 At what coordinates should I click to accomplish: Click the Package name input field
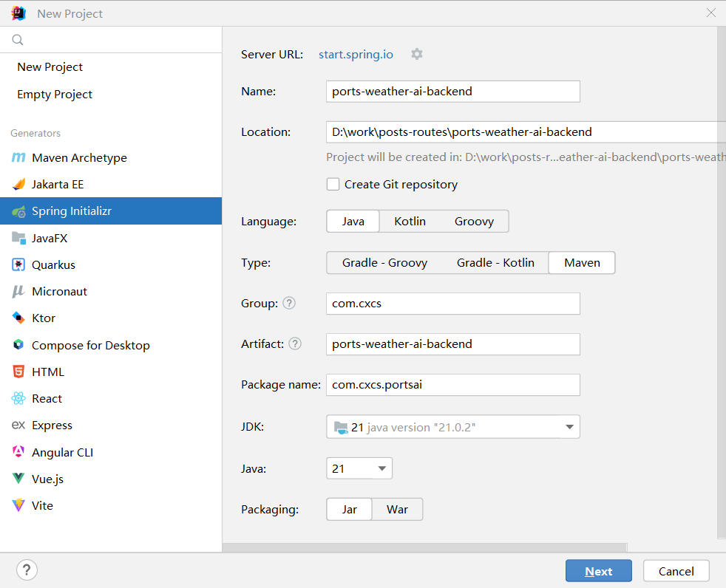coord(452,385)
